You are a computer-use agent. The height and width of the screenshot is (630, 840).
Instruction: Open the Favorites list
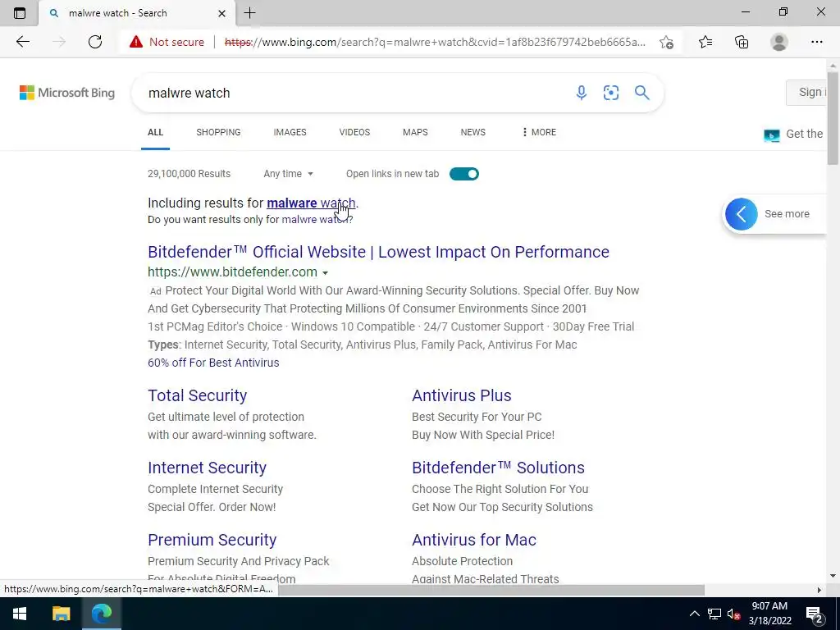tap(705, 42)
